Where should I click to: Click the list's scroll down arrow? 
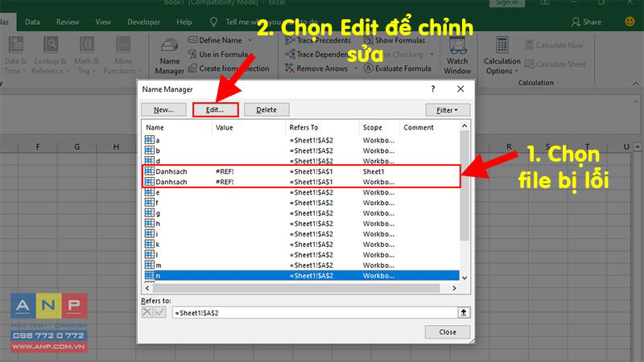pyautogui.click(x=464, y=278)
